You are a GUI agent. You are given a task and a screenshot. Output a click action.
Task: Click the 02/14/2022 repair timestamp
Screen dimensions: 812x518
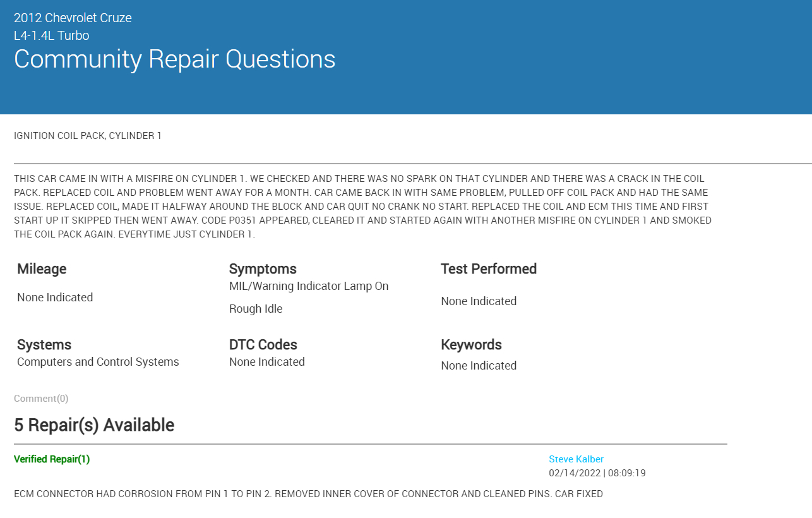[x=597, y=473]
